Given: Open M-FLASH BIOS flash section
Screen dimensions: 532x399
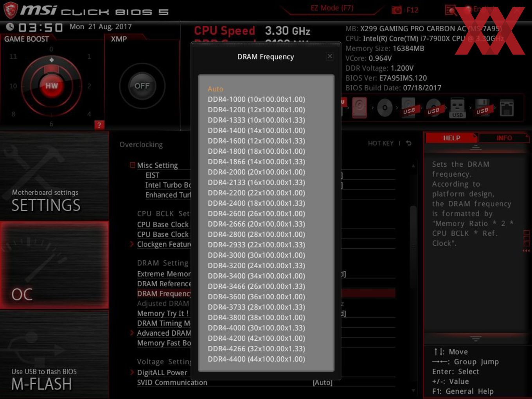Looking at the screenshot, I should tap(54, 354).
